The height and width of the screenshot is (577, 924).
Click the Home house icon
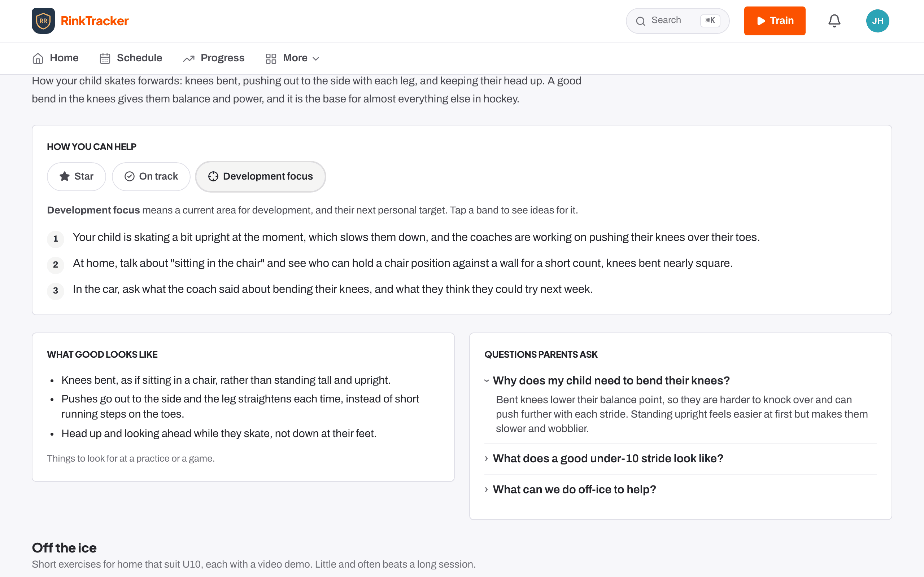coord(38,58)
